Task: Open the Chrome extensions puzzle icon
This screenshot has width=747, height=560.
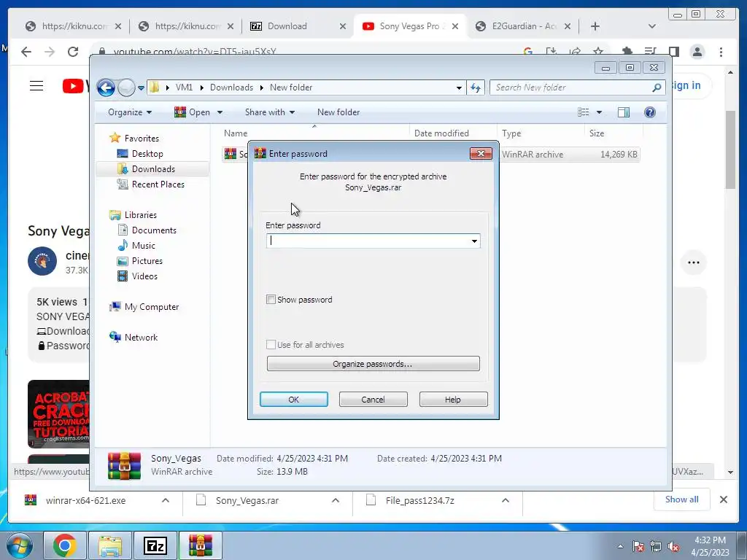Action: click(x=627, y=52)
